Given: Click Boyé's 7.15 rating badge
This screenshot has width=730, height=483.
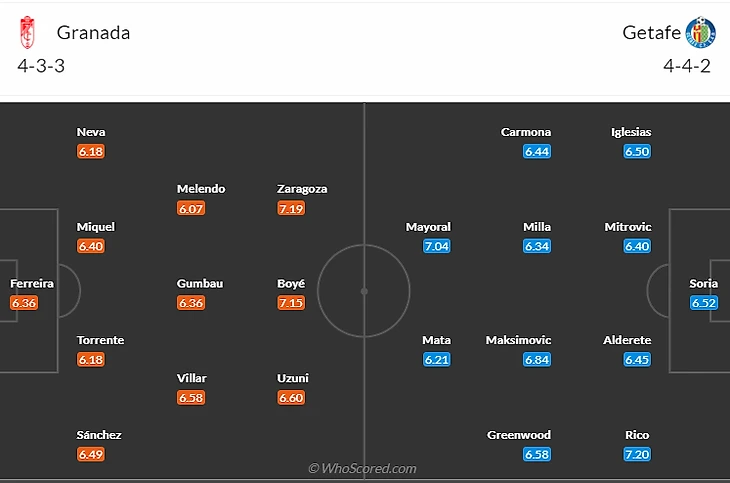Looking at the screenshot, I should (292, 303).
